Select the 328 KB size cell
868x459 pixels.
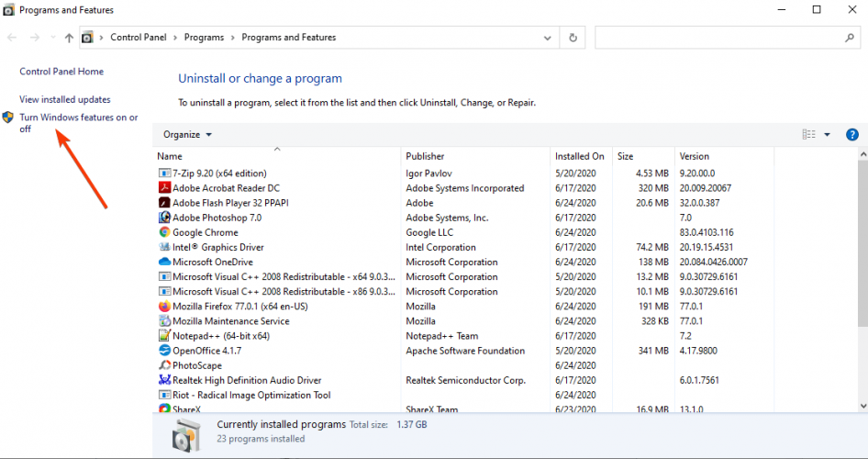point(655,321)
